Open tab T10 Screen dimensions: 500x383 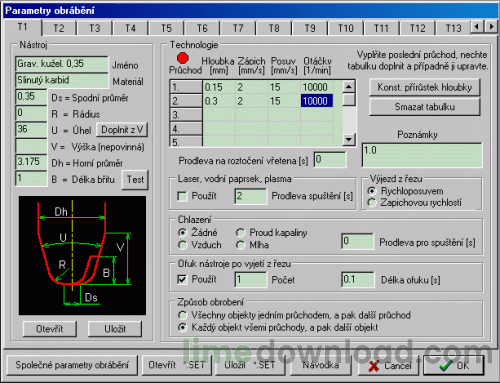pos(346,28)
